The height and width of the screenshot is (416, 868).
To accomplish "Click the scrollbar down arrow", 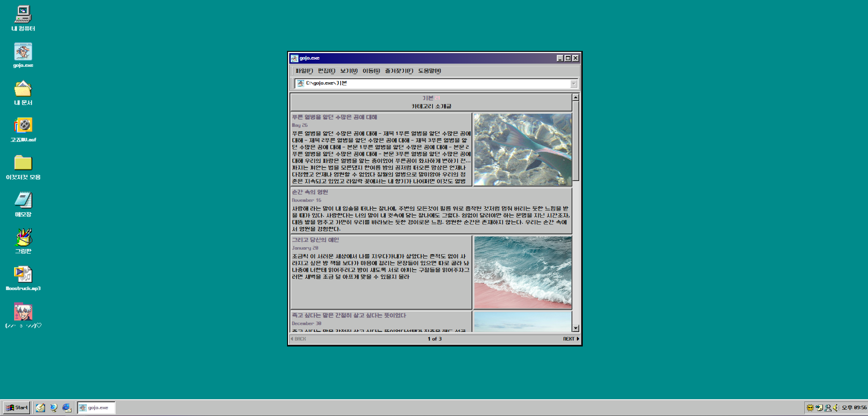I will pos(575,328).
